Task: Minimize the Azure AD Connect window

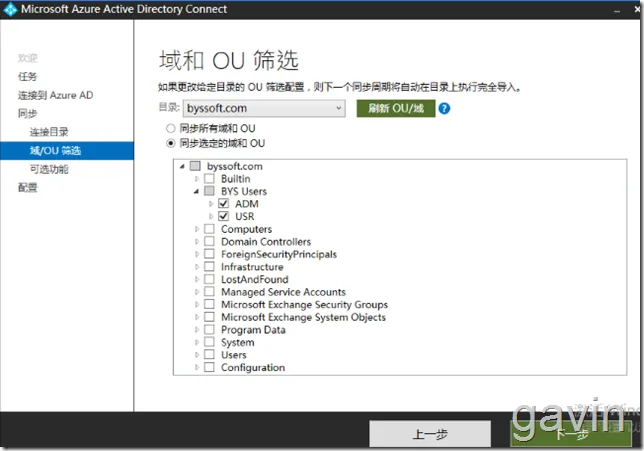Action: pyautogui.click(x=617, y=10)
